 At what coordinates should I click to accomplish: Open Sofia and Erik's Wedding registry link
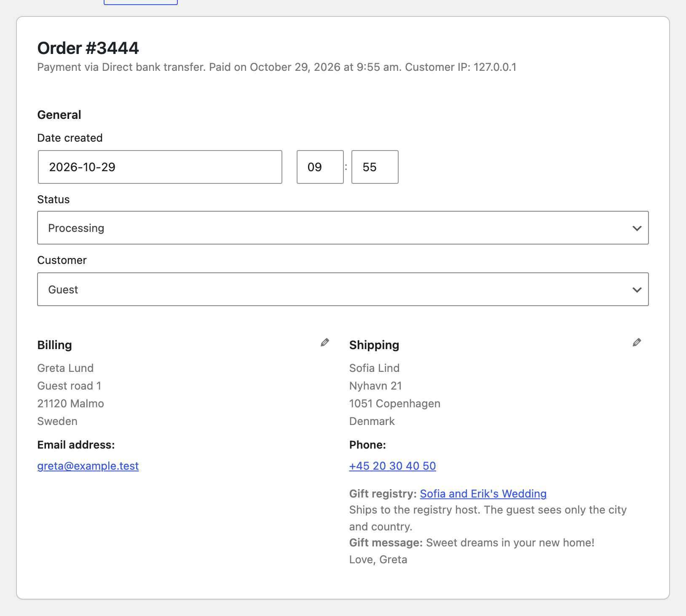point(483,494)
